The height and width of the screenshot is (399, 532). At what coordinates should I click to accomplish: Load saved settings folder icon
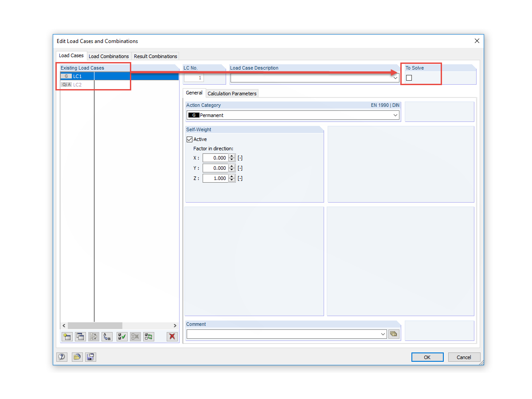pos(77,357)
